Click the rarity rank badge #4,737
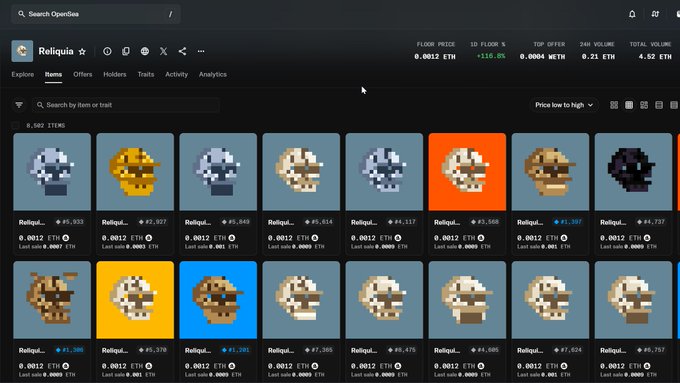The height and width of the screenshot is (383, 680). point(651,222)
